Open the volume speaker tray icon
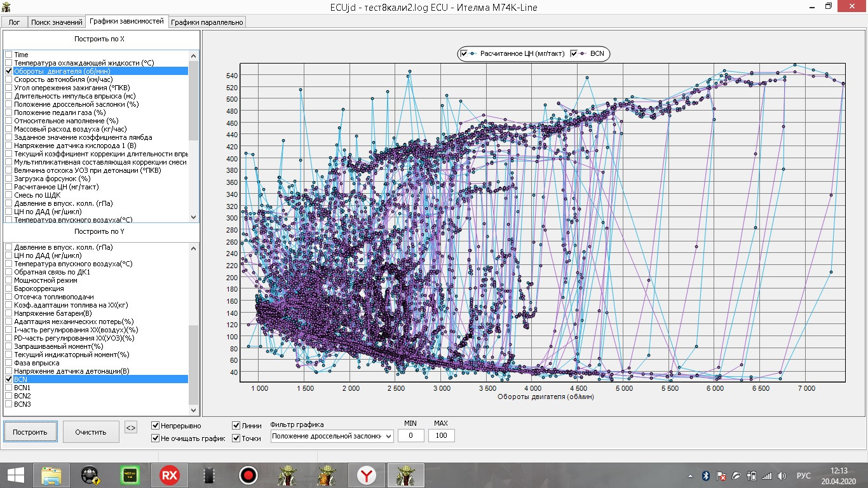 [x=782, y=476]
